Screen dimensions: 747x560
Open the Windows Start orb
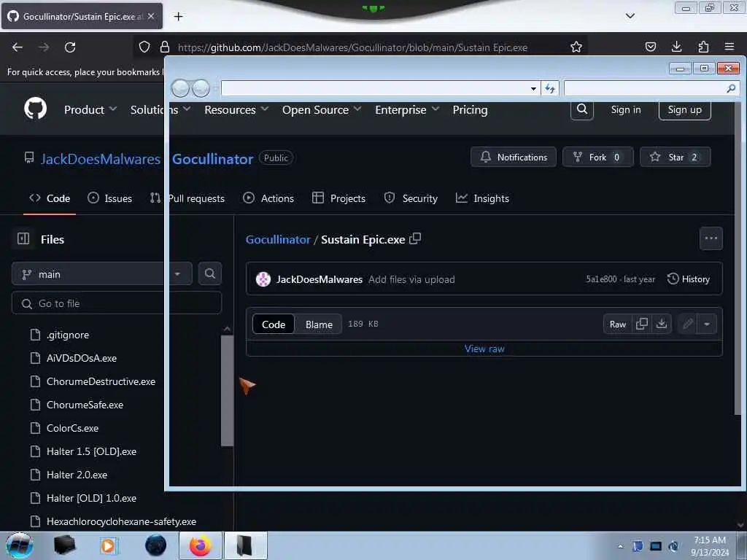coord(19,545)
